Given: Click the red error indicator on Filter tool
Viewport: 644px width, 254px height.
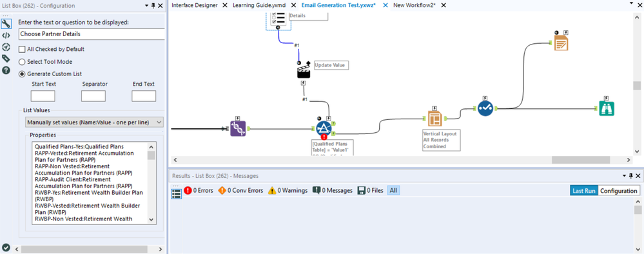Looking at the screenshot, I should (x=324, y=137).
